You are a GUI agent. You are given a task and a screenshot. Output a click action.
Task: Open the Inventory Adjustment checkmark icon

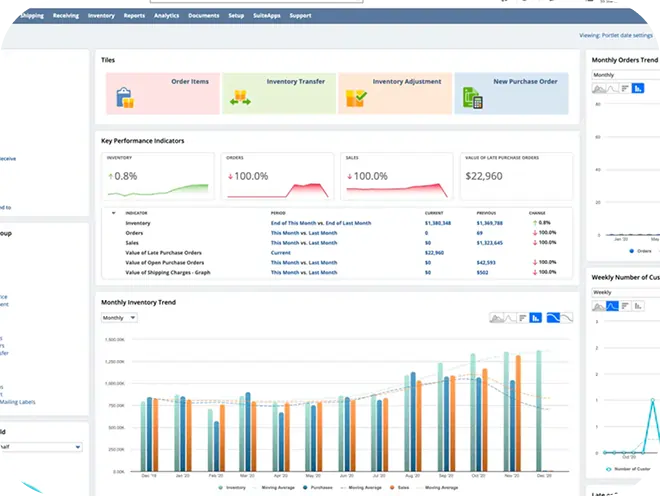coord(356,98)
